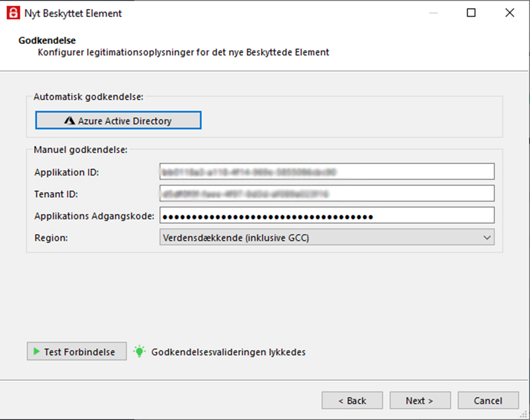Click the 'Automatisk godkendelse:' group label
The height and width of the screenshot is (420, 530).
point(89,97)
